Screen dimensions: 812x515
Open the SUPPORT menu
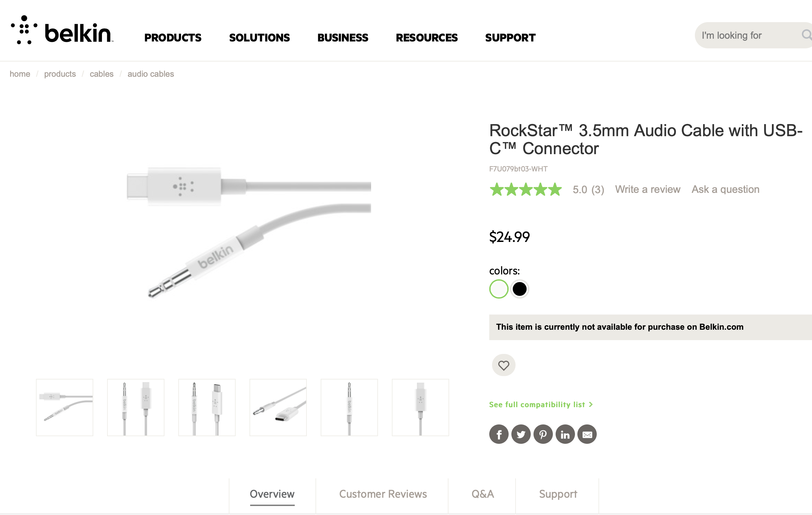point(510,37)
